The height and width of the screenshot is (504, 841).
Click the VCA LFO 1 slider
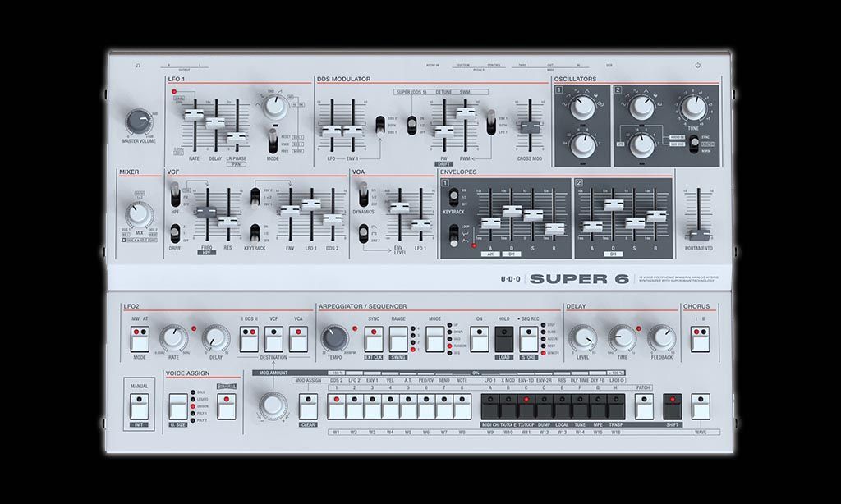click(x=420, y=225)
